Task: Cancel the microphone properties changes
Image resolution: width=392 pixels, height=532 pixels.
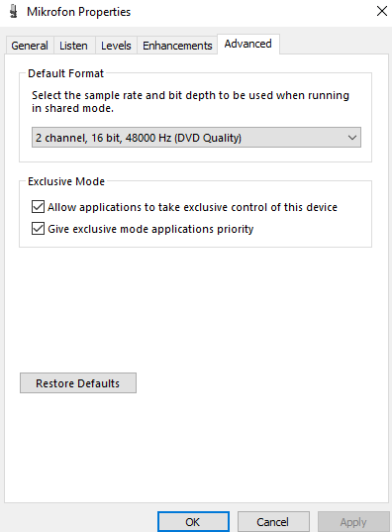Action: coord(273,522)
